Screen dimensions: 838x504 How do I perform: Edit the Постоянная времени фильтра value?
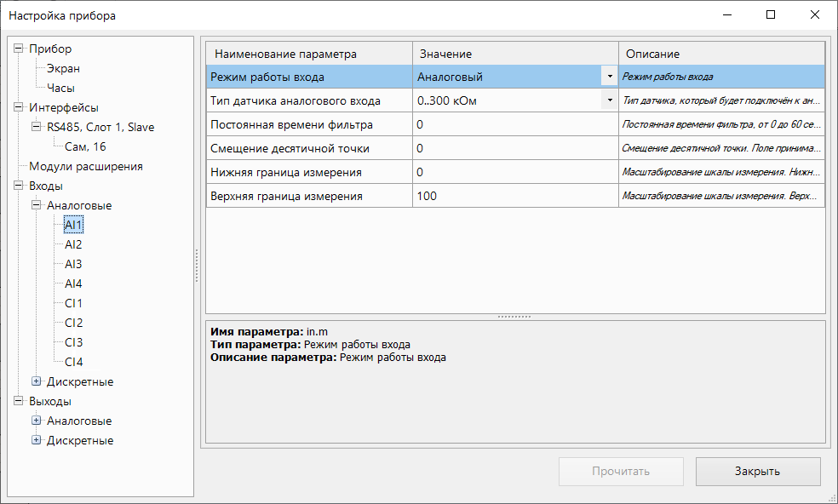coord(511,125)
